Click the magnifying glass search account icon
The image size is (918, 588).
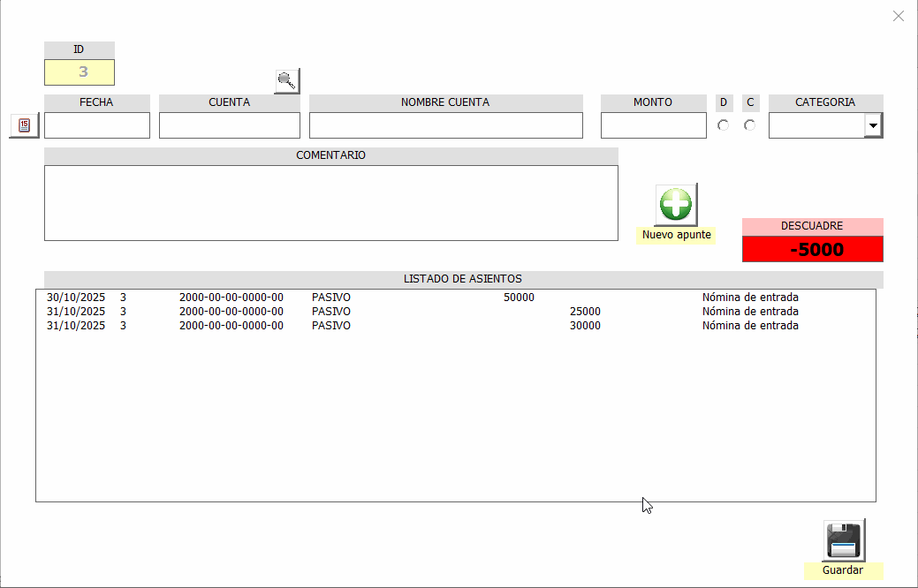(x=286, y=81)
